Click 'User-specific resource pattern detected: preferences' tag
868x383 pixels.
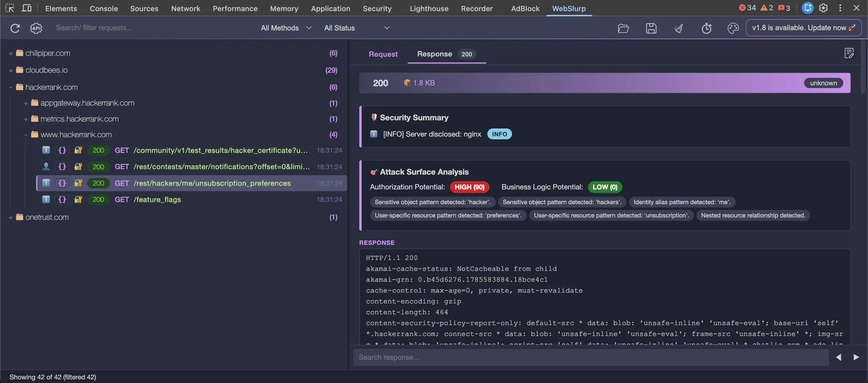point(448,215)
